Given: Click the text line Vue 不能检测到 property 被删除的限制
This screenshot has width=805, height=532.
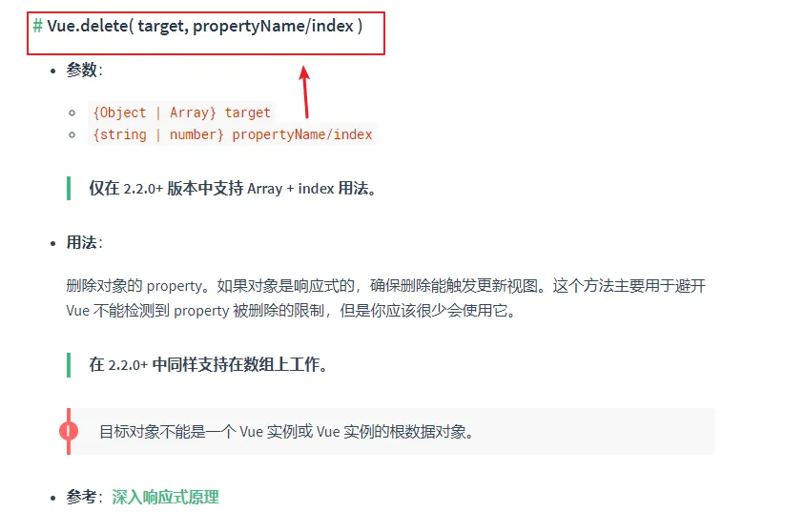Looking at the screenshot, I should click(291, 311).
